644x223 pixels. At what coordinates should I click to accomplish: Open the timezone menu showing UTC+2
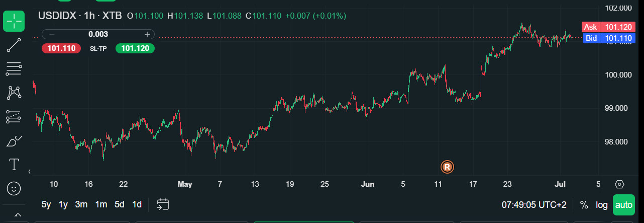(534, 205)
